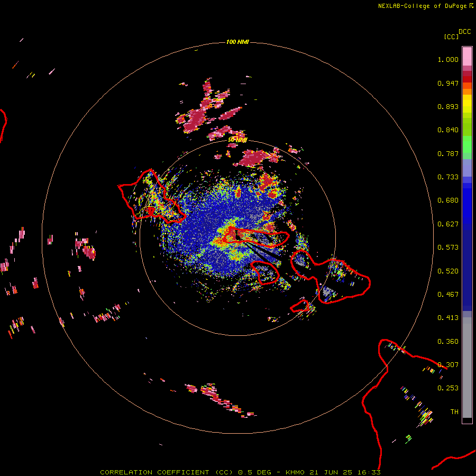
Task: Click the 0.360 color scale value
Action: pyautogui.click(x=448, y=342)
